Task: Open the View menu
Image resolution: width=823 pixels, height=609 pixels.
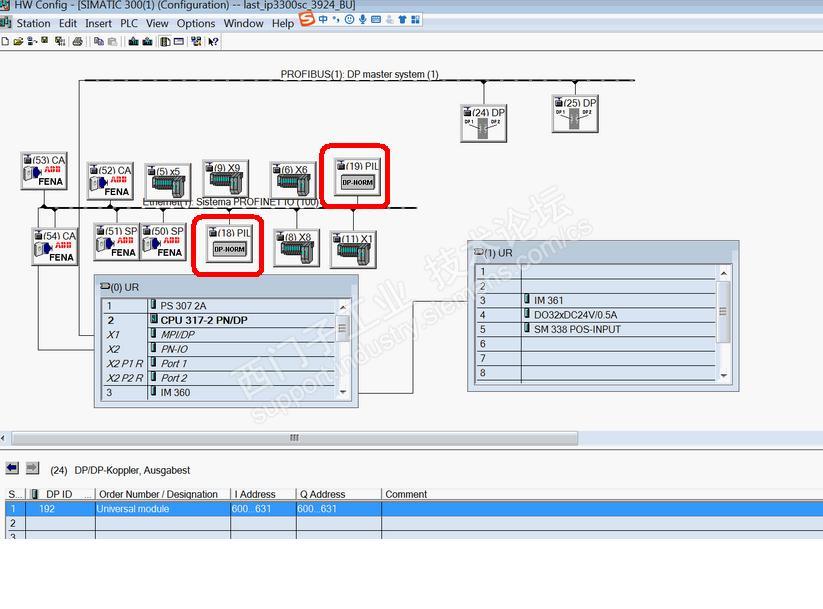Action: [157, 24]
